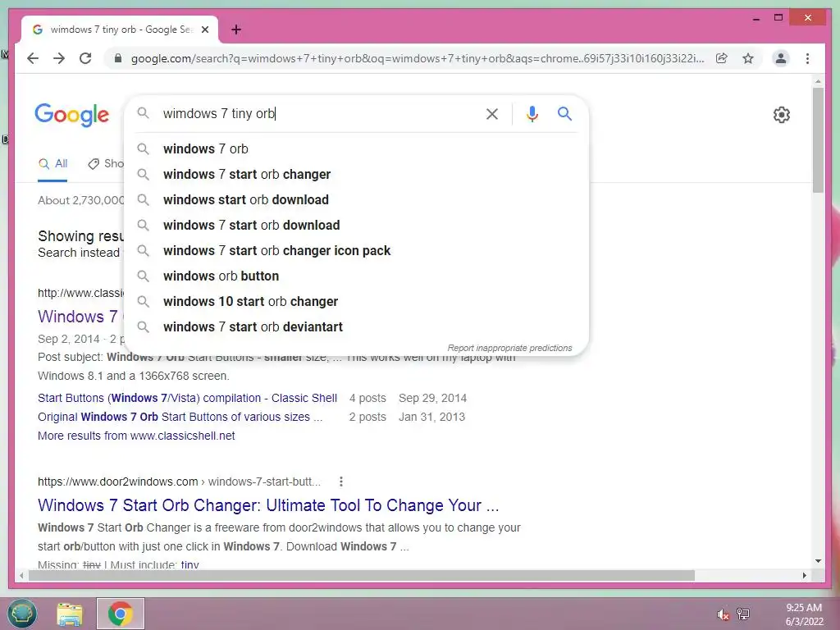
Task: Open Chrome three-dot menu
Action: click(807, 58)
